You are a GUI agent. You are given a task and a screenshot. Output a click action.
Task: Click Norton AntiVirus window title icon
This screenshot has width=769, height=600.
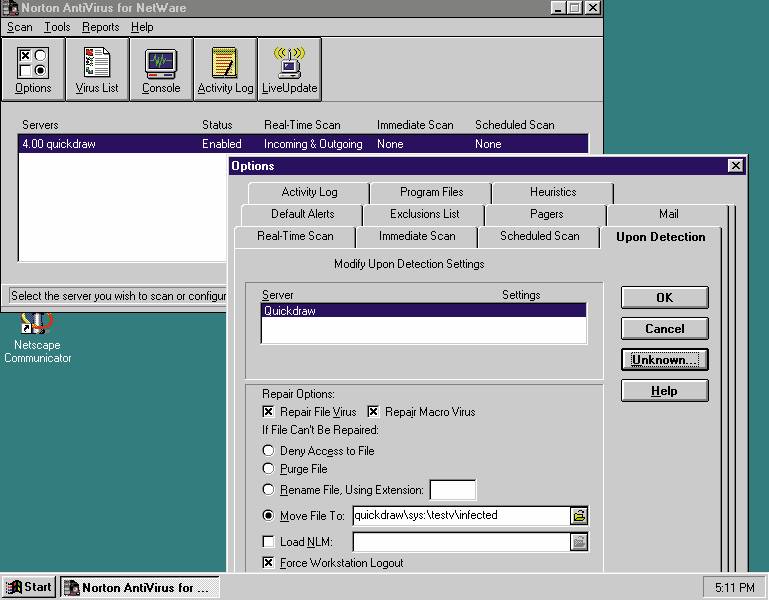[x=10, y=8]
